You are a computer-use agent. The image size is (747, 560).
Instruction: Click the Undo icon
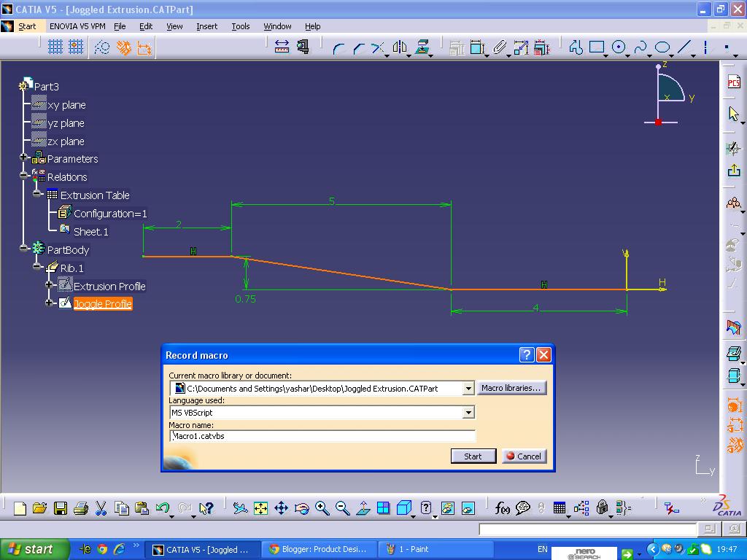tap(163, 507)
